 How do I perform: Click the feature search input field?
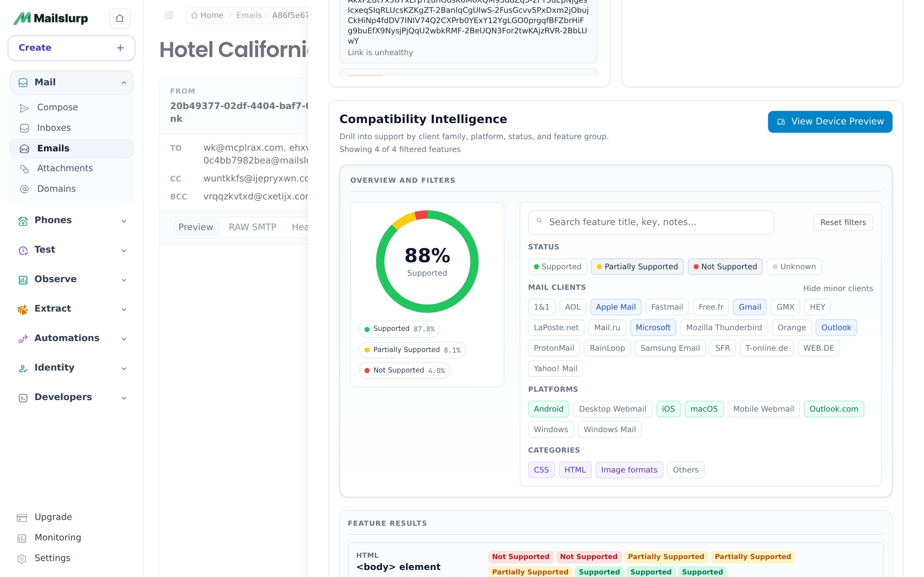(651, 222)
